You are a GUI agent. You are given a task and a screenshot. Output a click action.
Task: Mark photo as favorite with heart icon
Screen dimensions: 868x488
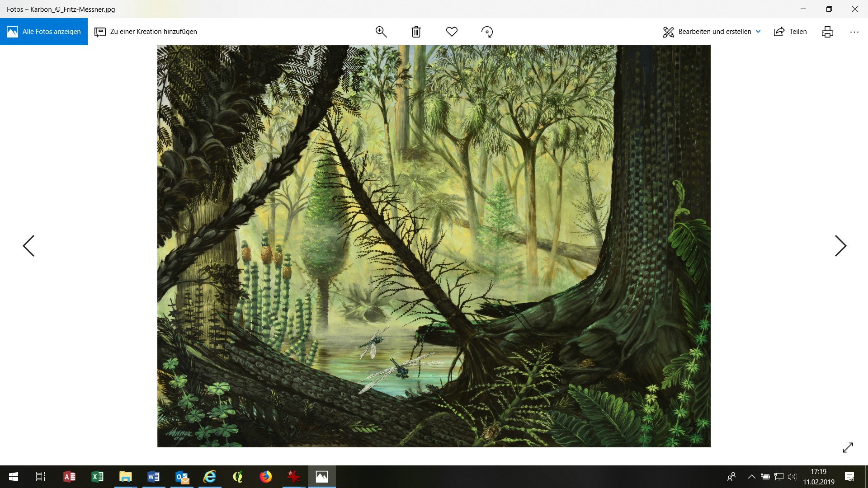pos(452,32)
